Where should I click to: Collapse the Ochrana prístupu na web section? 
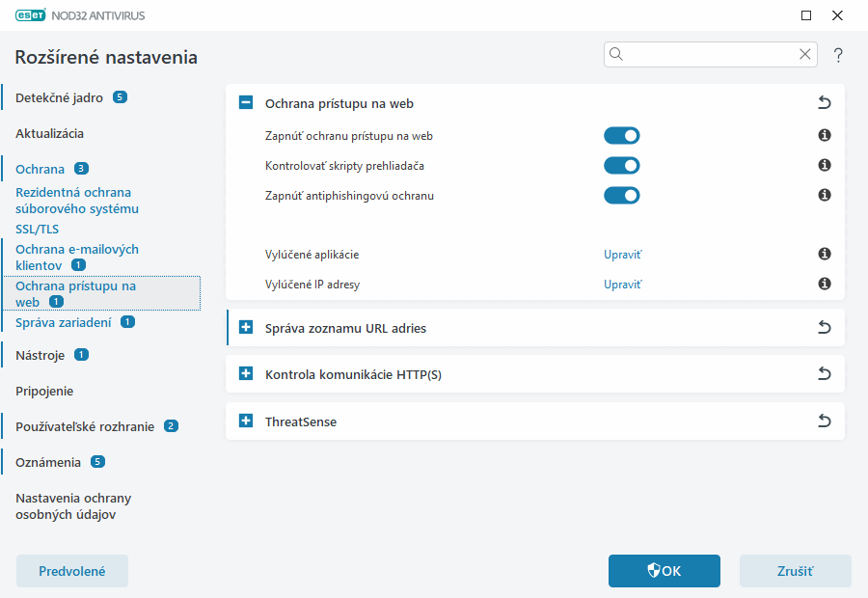245,102
